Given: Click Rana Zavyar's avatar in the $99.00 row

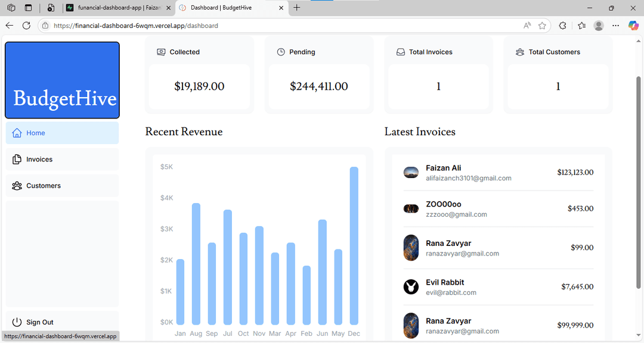Looking at the screenshot, I should point(411,248).
